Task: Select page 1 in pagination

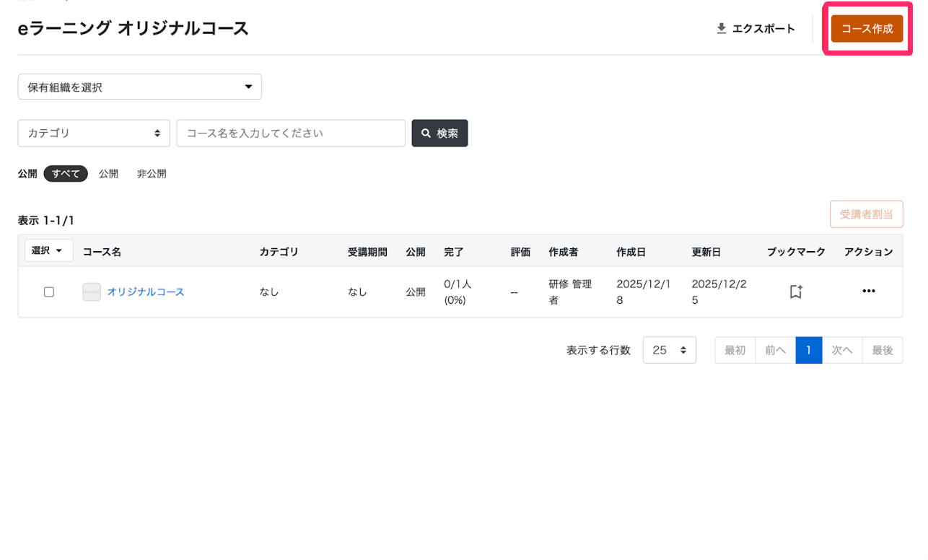Action: (x=809, y=350)
